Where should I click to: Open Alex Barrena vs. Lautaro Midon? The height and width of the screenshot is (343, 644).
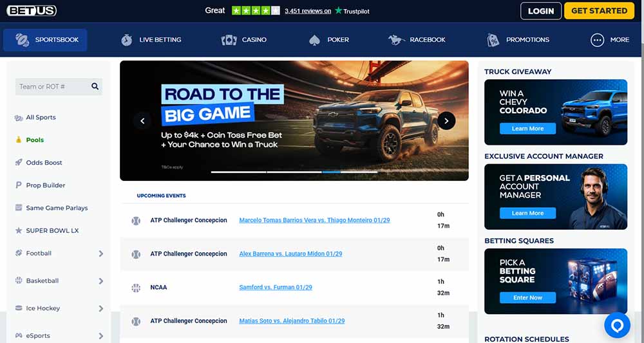tap(291, 254)
